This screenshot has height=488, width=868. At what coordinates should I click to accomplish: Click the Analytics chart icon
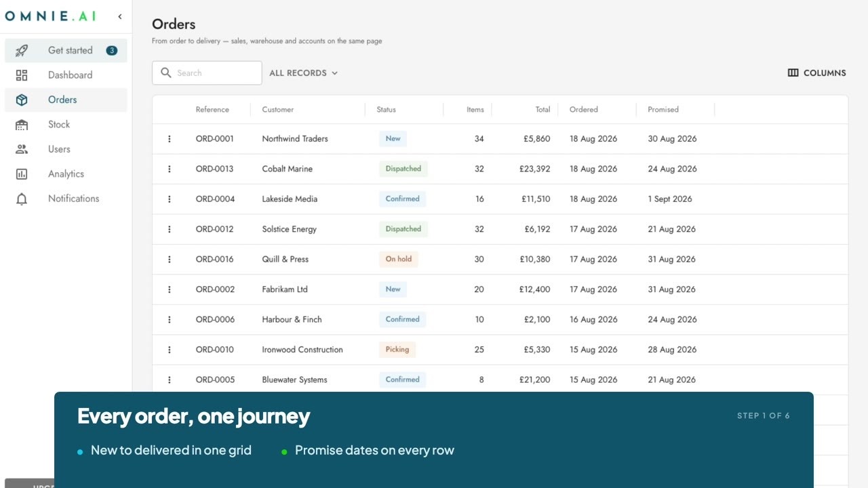[x=22, y=174]
